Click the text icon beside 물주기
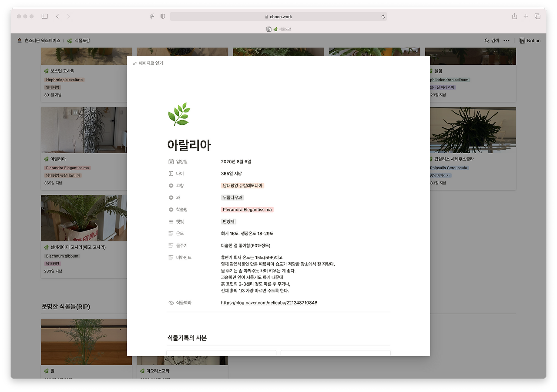The height and width of the screenshot is (392, 557). (171, 245)
